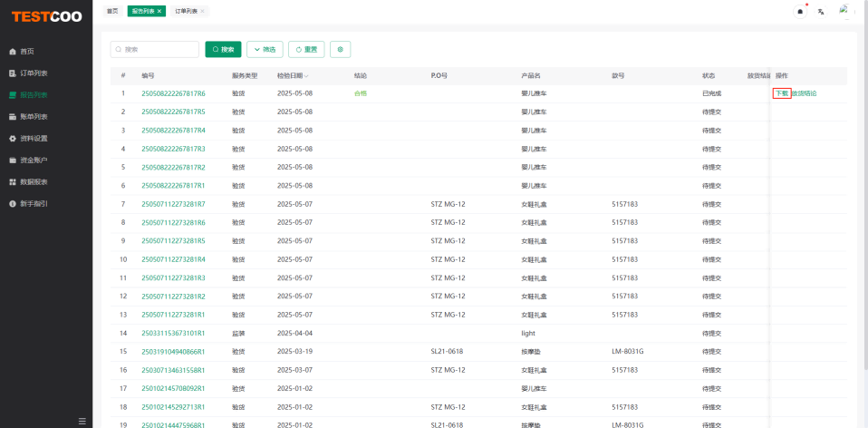Expand the 筛选 filter options

[x=265, y=49]
